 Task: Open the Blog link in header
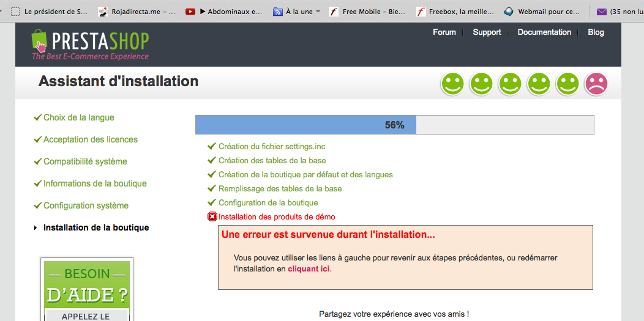pyautogui.click(x=596, y=32)
